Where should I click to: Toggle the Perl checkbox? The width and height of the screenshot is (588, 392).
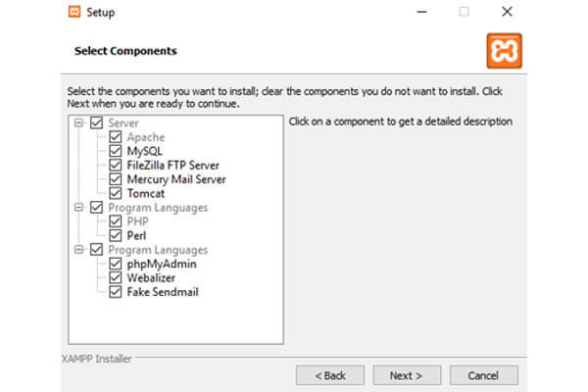115,235
